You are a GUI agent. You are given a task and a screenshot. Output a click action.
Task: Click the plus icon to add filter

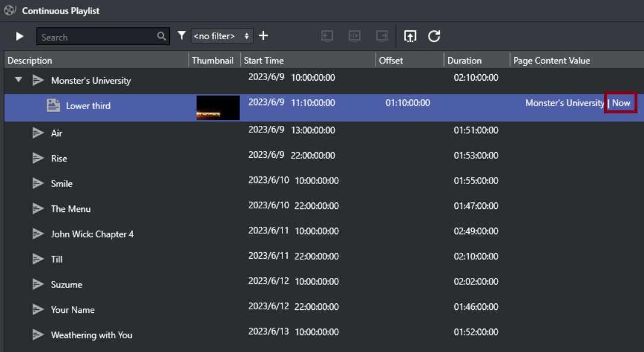click(264, 36)
